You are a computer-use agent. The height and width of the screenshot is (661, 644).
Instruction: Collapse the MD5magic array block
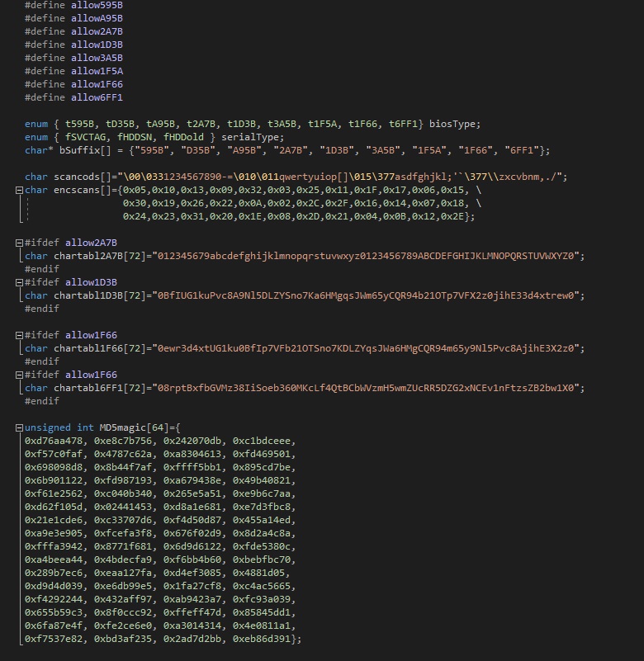point(19,428)
